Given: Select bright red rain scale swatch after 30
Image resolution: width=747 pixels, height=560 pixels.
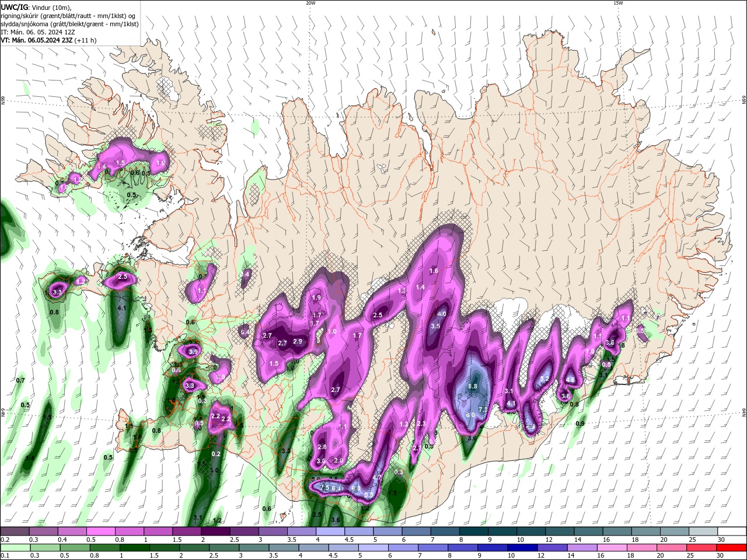Looking at the screenshot, I should tap(731, 548).
